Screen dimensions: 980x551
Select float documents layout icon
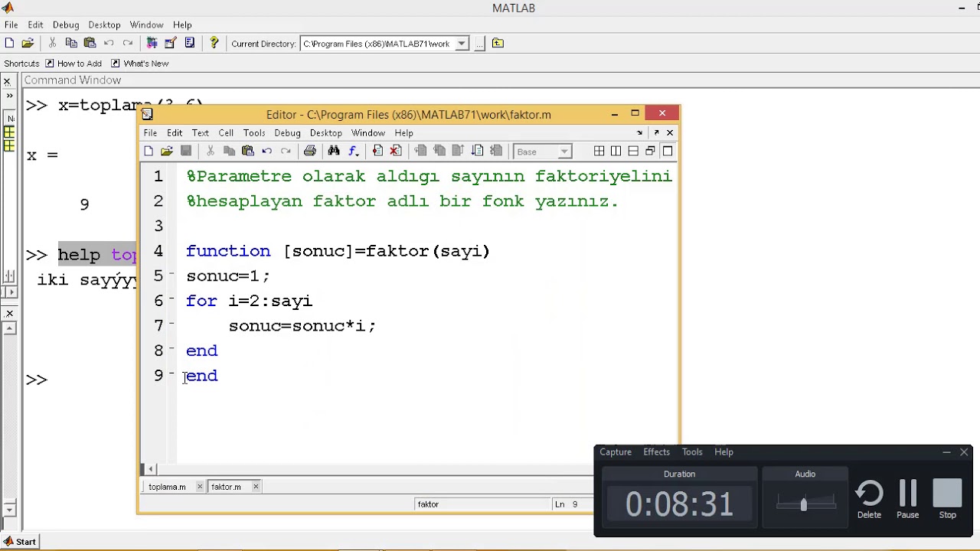(650, 152)
